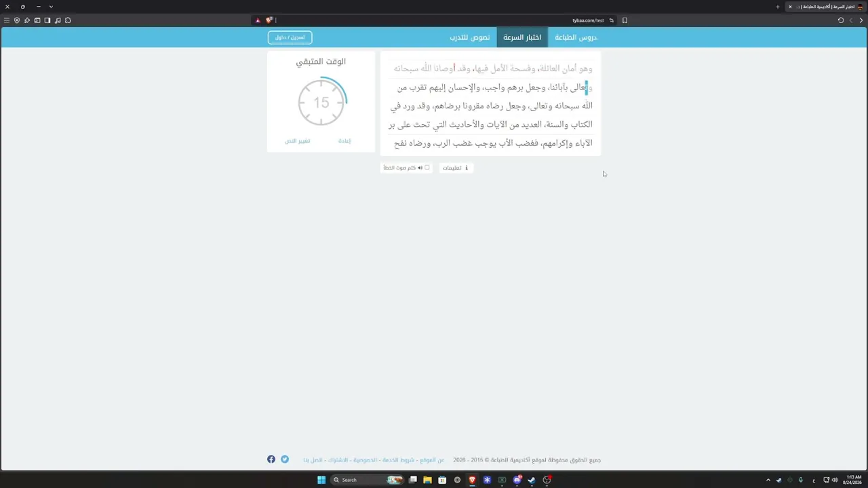The width and height of the screenshot is (868, 488).
Task: Click the VPN shield icon in toolbar
Action: click(x=17, y=20)
